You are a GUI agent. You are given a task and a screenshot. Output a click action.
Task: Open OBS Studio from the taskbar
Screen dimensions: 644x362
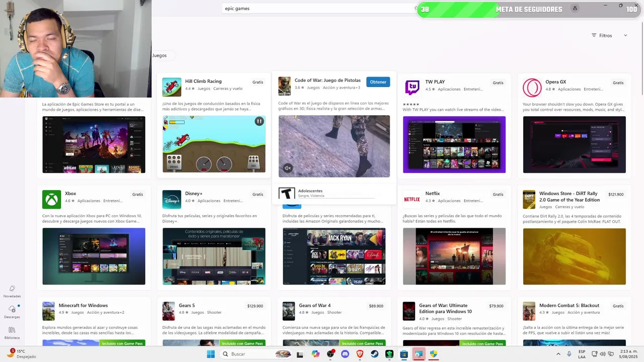(331, 354)
